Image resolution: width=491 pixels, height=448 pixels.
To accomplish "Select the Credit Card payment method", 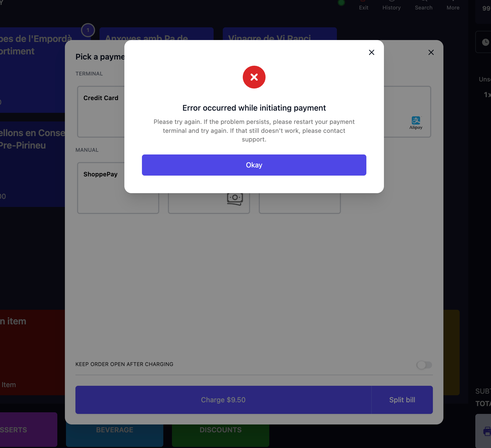I will pyautogui.click(x=101, y=112).
